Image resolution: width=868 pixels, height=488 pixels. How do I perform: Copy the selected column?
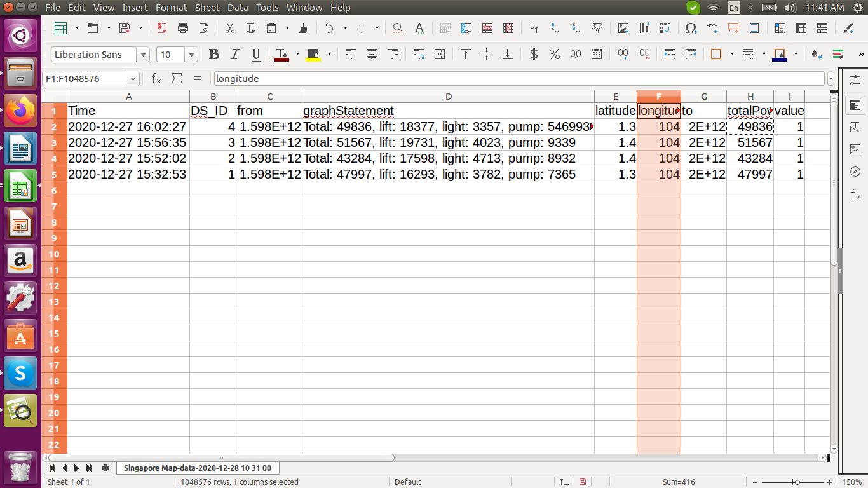click(x=251, y=28)
